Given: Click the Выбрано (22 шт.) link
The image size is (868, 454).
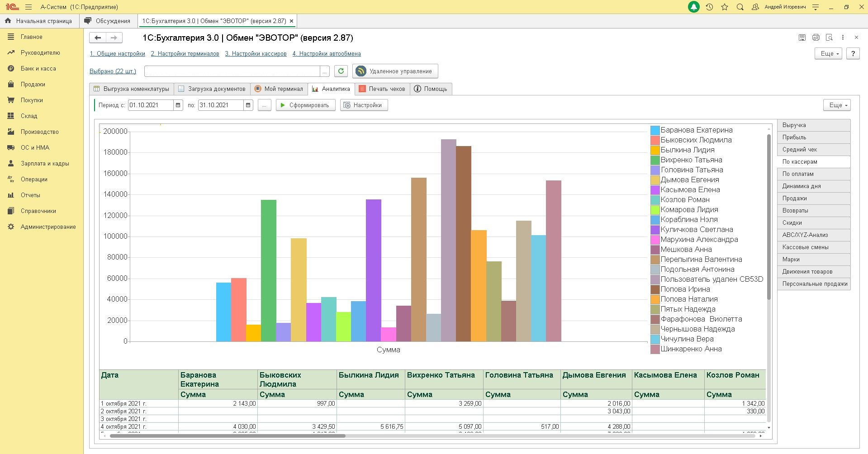Looking at the screenshot, I should (113, 71).
